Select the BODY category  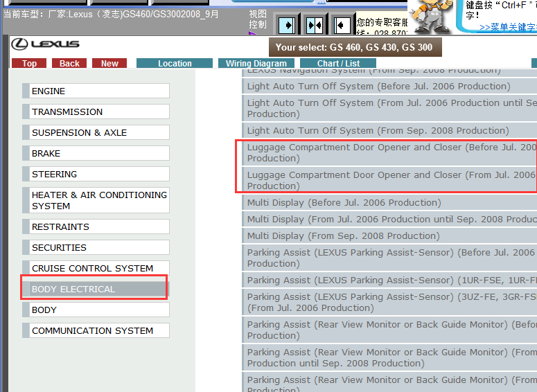[x=96, y=310]
